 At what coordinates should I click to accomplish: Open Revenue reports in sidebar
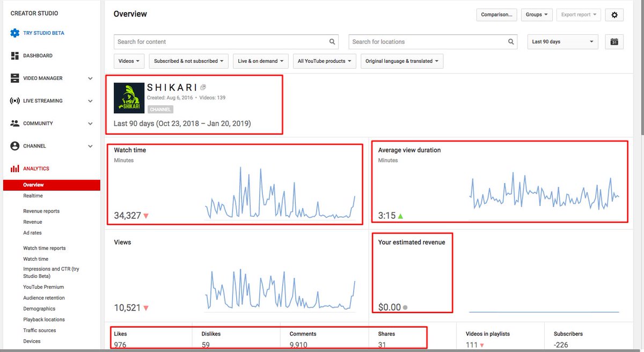[x=41, y=211]
